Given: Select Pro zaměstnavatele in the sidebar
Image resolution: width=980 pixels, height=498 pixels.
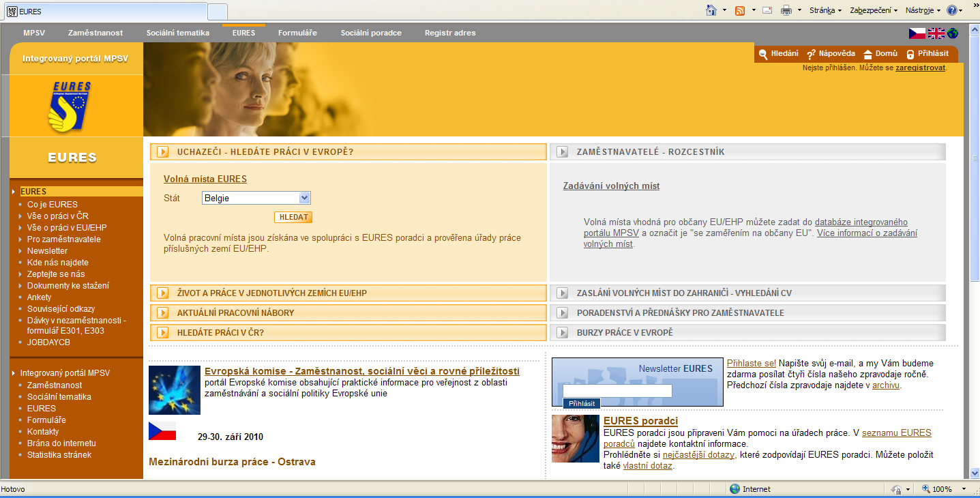Looking at the screenshot, I should (64, 239).
